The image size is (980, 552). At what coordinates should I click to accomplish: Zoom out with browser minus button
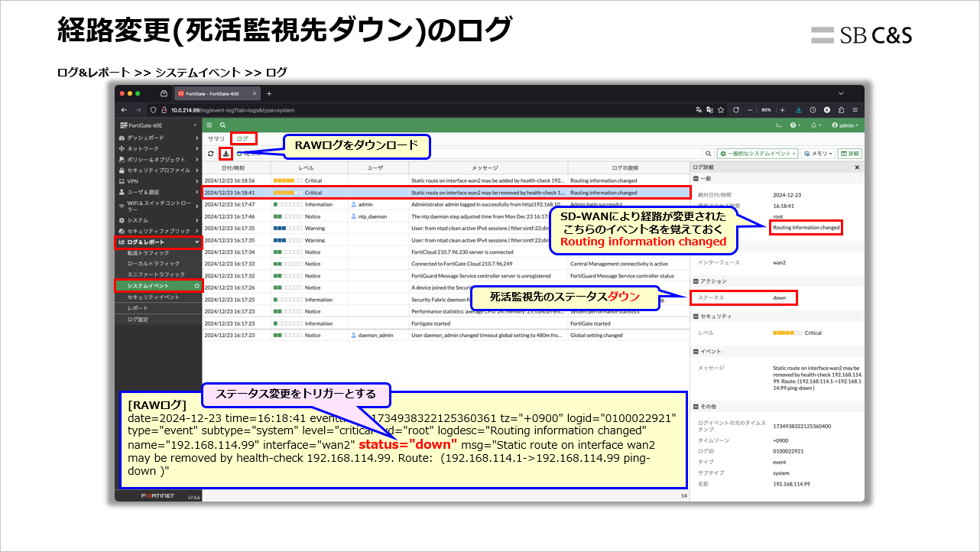click(x=751, y=110)
